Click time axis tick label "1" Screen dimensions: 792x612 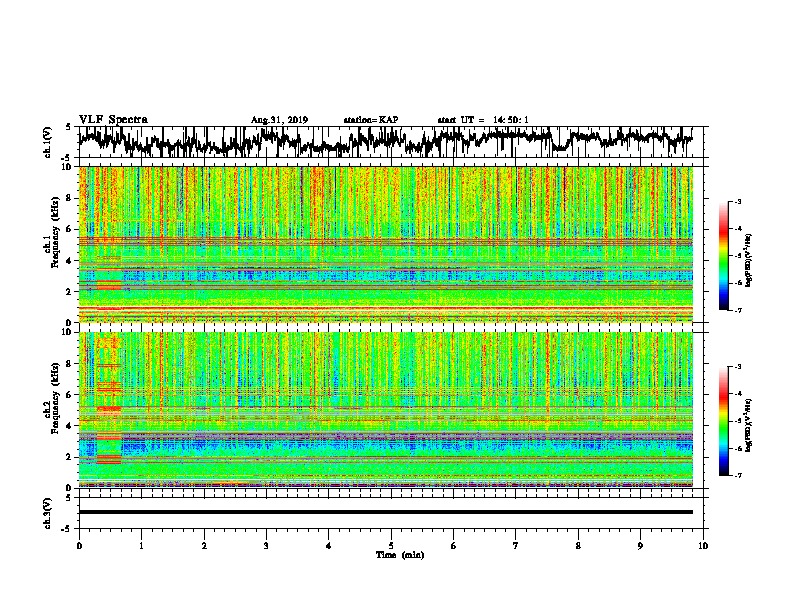tap(141, 545)
